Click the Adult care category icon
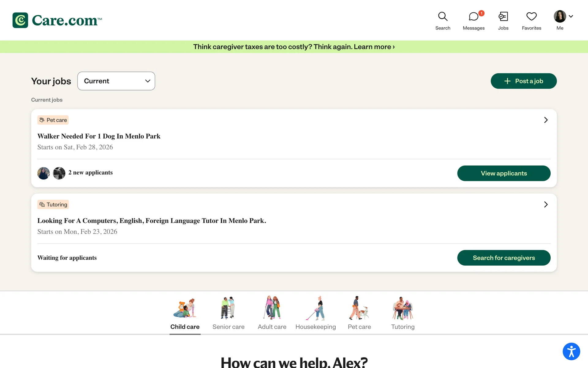The height and width of the screenshot is (368, 588). [x=272, y=308]
